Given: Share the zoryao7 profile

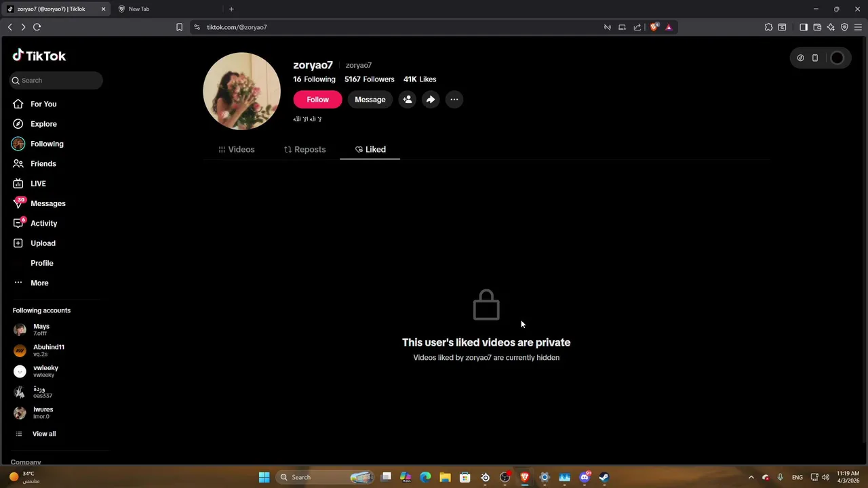Looking at the screenshot, I should (431, 100).
